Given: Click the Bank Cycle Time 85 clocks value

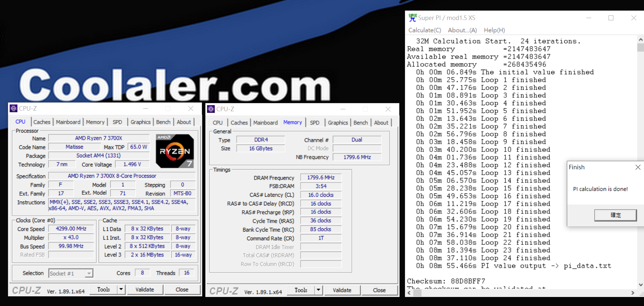Looking at the screenshot, I should 321,229.
